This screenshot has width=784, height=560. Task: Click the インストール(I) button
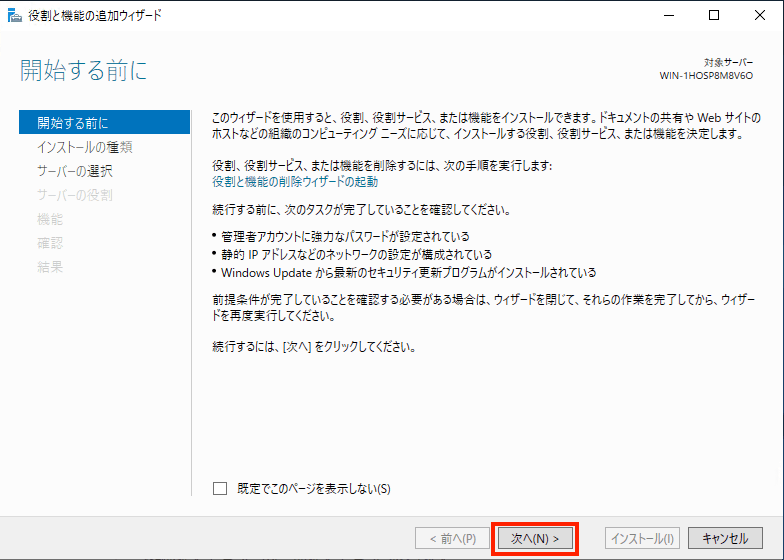[x=642, y=538]
